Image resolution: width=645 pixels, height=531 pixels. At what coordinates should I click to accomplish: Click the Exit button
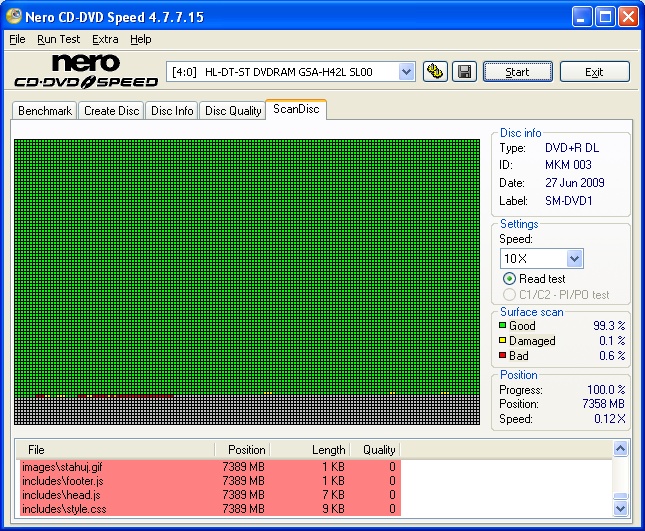pos(594,72)
